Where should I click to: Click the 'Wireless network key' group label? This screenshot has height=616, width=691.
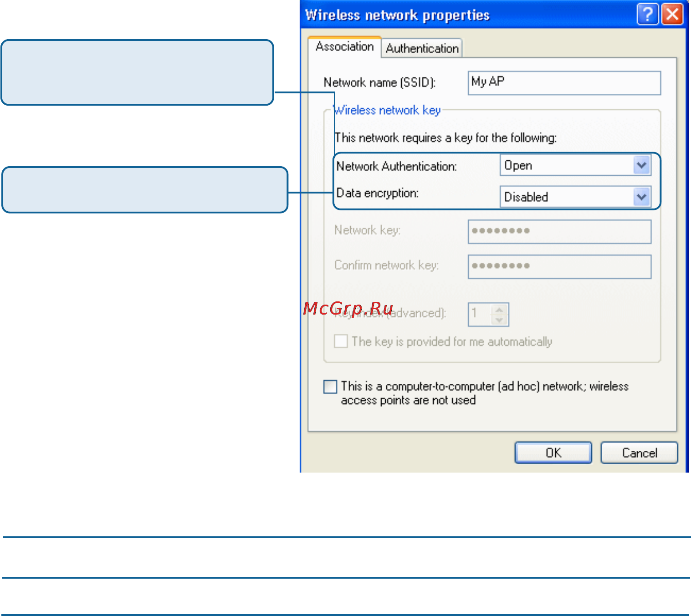tap(387, 110)
